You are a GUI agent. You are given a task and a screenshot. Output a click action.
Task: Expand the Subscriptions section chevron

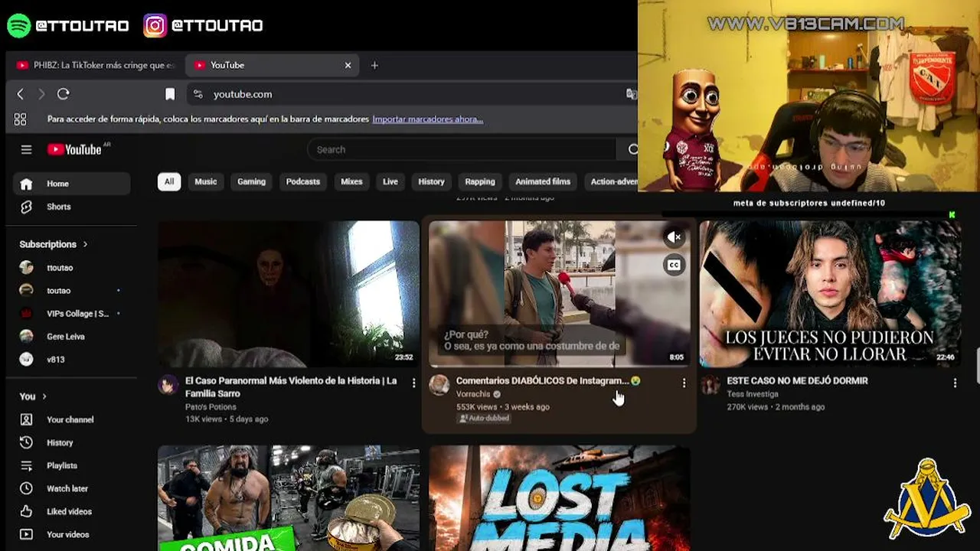[x=85, y=244]
